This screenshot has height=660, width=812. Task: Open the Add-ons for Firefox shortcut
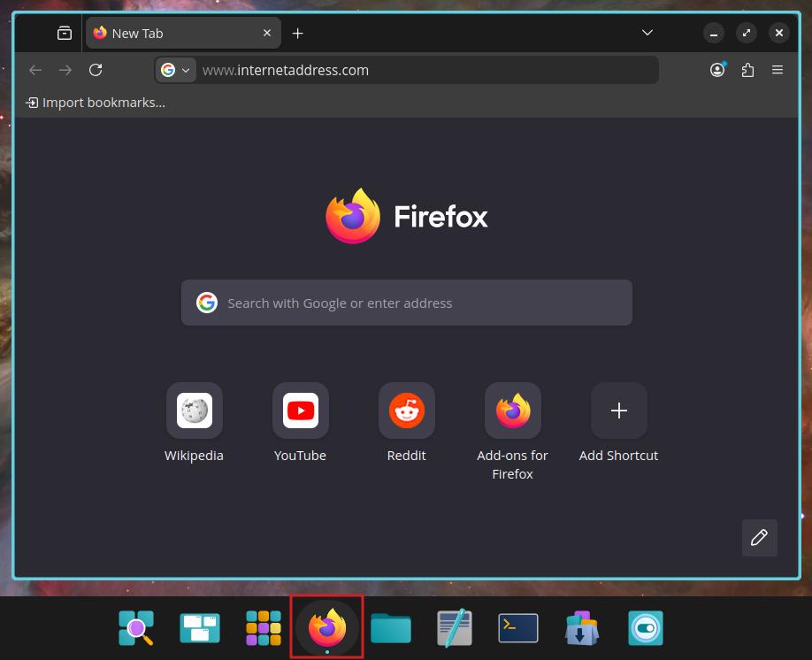(512, 411)
